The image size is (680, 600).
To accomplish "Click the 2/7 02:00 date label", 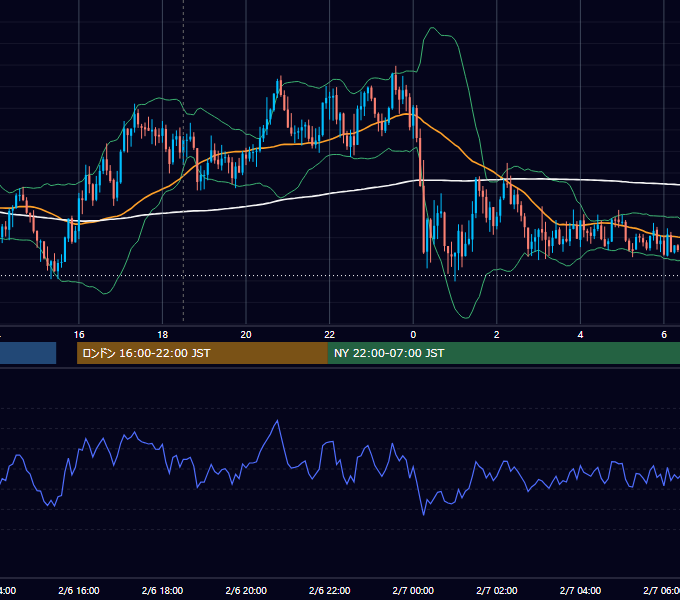I will [497, 590].
